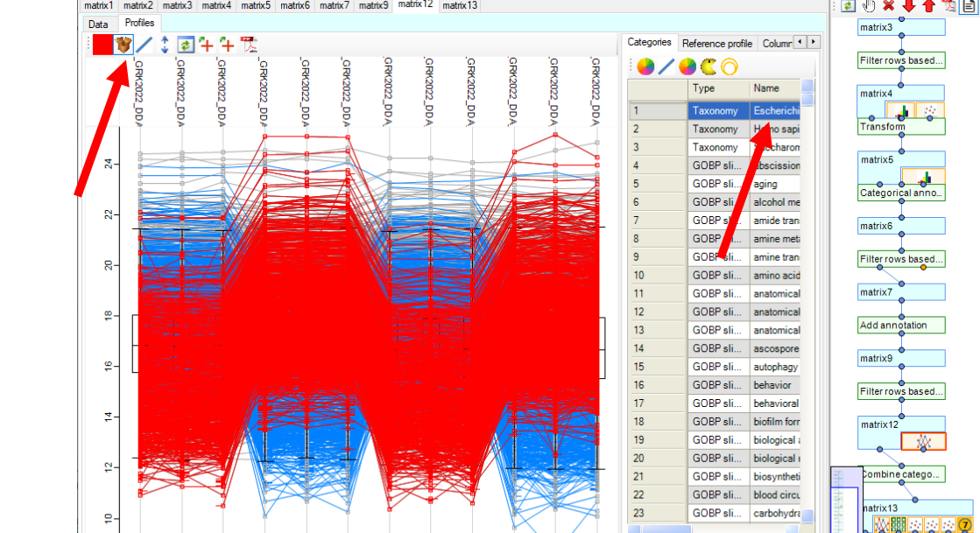
Task: Open the profile plot icon under matrix12
Action: (x=923, y=442)
